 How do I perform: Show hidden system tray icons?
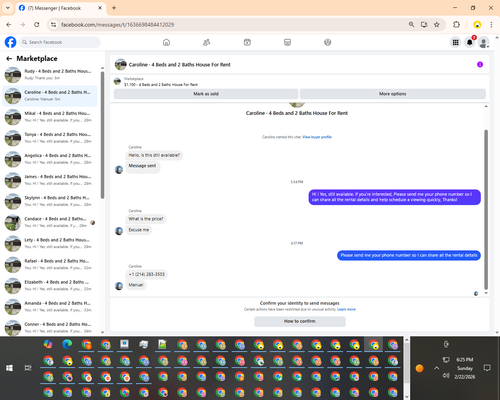436,368
